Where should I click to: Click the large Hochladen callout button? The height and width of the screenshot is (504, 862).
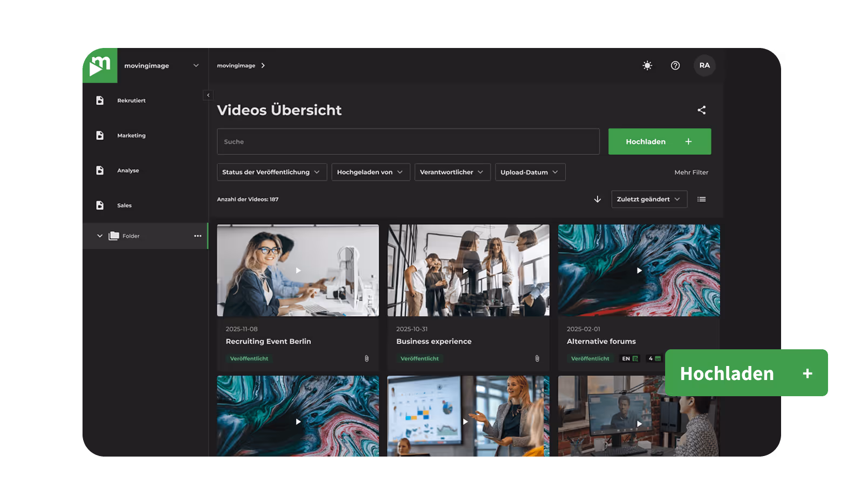[x=747, y=373]
